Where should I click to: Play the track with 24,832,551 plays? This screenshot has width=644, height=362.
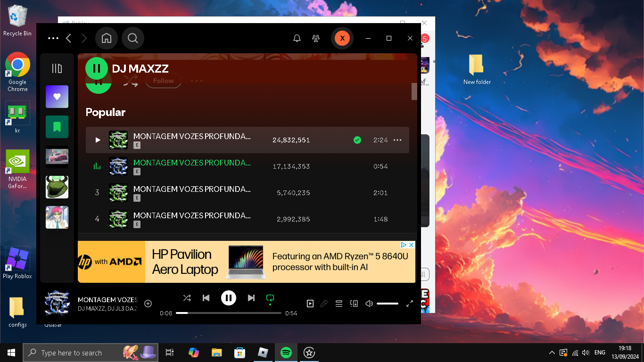(98, 140)
